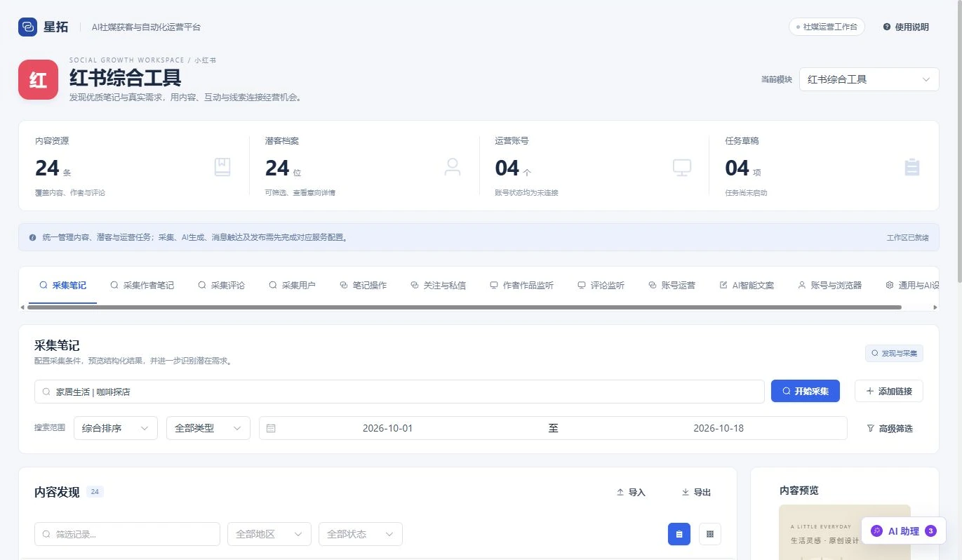962x560 pixels.
Task: Expand the 全部类型 dropdown
Action: (x=208, y=428)
